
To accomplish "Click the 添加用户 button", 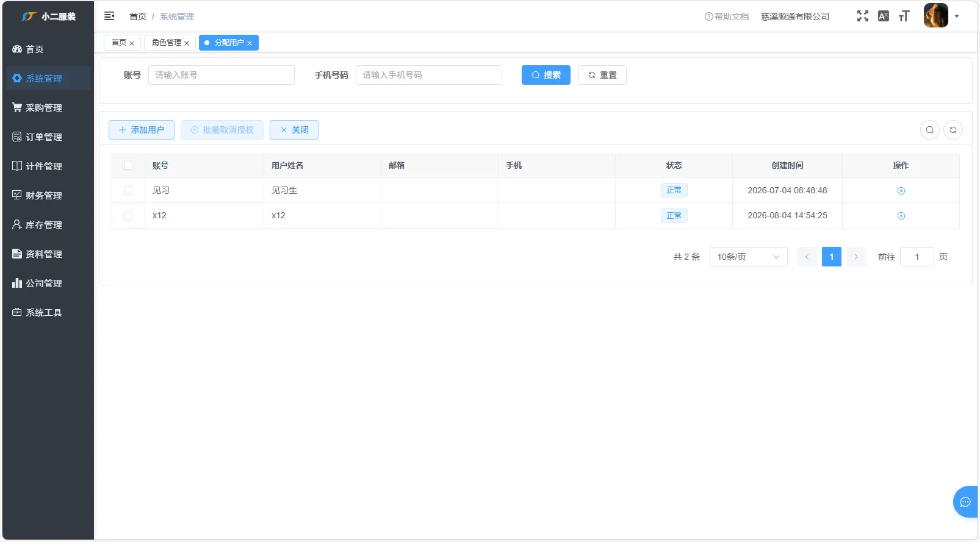I will pos(142,130).
